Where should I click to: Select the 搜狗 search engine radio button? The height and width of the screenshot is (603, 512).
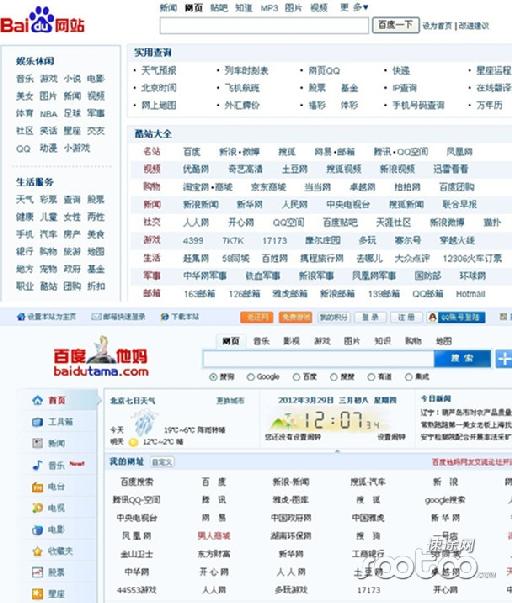click(213, 377)
